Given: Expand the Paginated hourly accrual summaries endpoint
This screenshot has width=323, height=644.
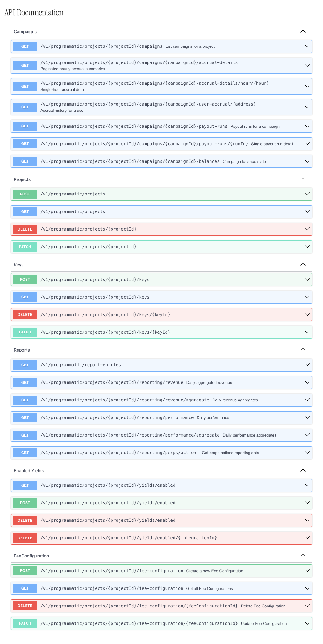Looking at the screenshot, I should pos(307,66).
